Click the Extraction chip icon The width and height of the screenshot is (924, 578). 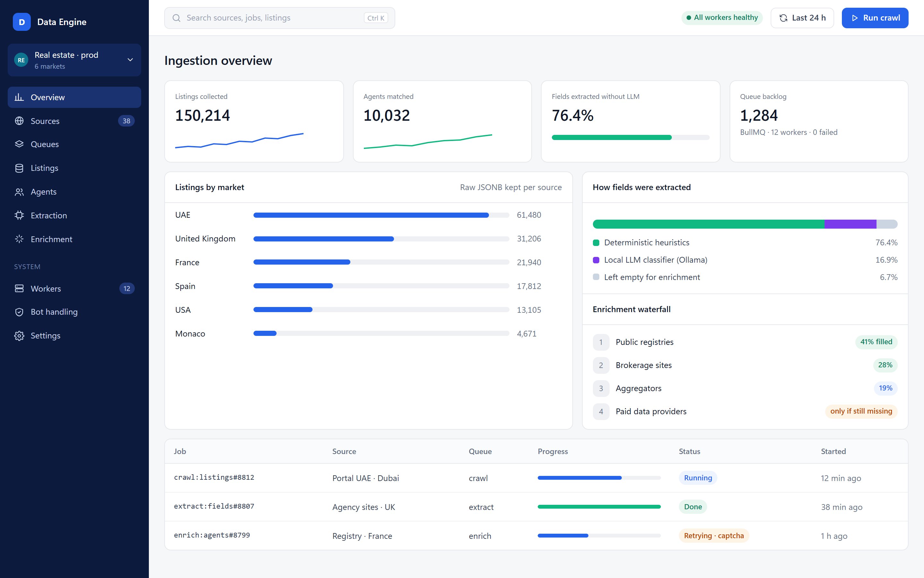(x=19, y=215)
